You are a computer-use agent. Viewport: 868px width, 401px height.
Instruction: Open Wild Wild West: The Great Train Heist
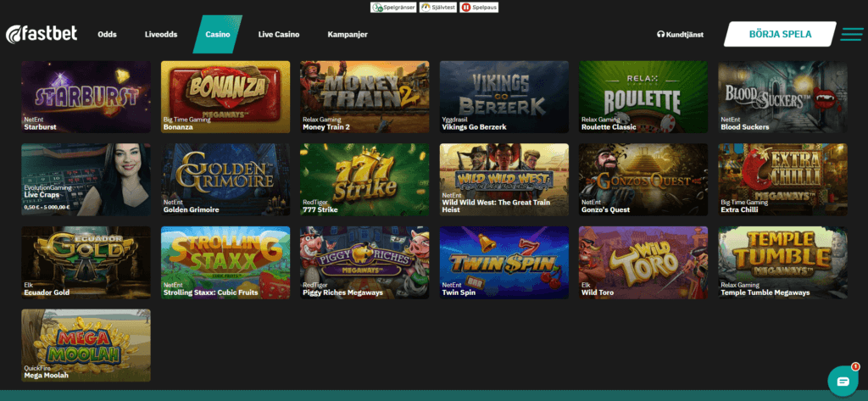point(504,180)
